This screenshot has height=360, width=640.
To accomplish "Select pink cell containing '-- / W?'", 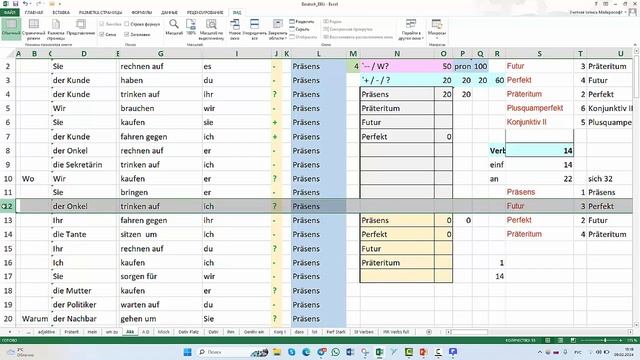I will (x=397, y=66).
